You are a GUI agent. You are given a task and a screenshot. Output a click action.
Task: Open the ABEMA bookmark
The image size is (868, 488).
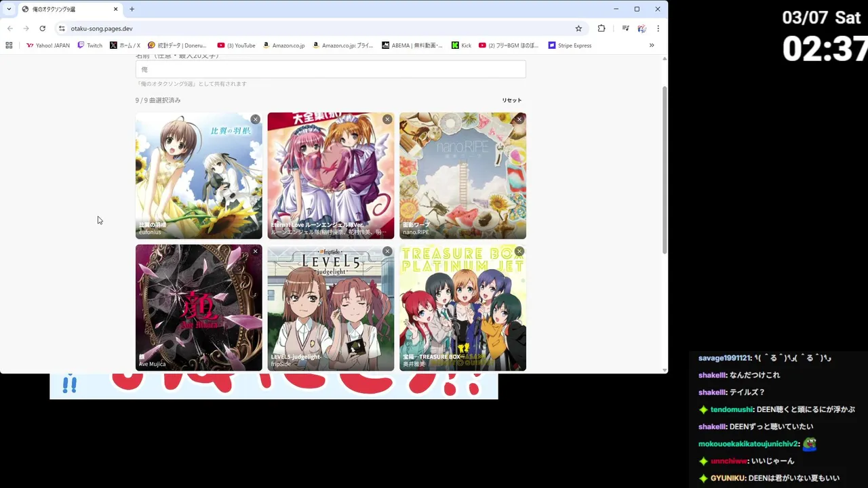412,45
